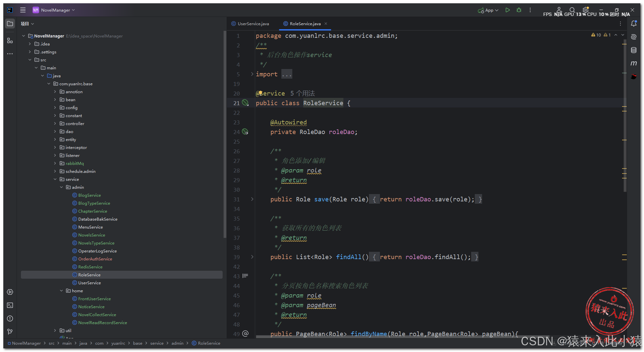Image resolution: width=644 pixels, height=352 pixels.
Task: Open the Maven tool window
Action: point(634,63)
